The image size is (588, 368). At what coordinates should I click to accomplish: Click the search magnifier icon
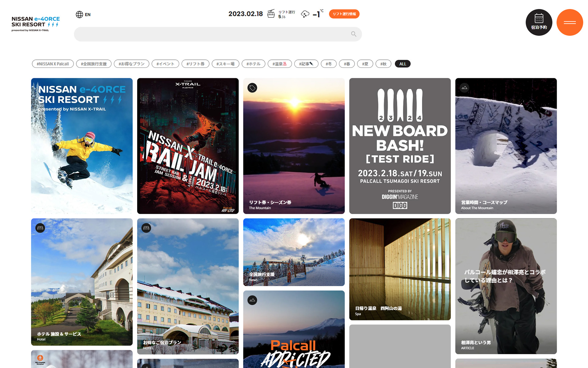click(x=353, y=34)
